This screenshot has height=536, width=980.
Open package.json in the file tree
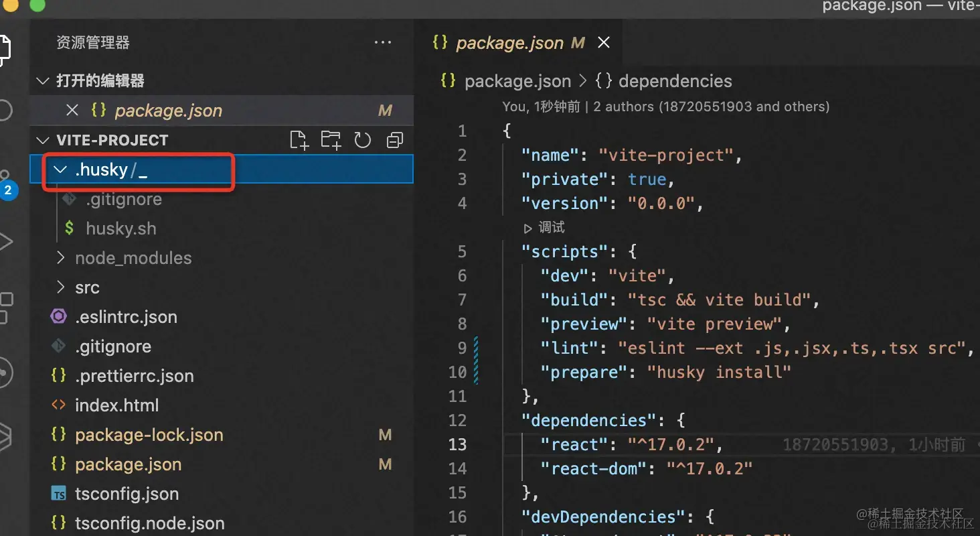click(128, 464)
